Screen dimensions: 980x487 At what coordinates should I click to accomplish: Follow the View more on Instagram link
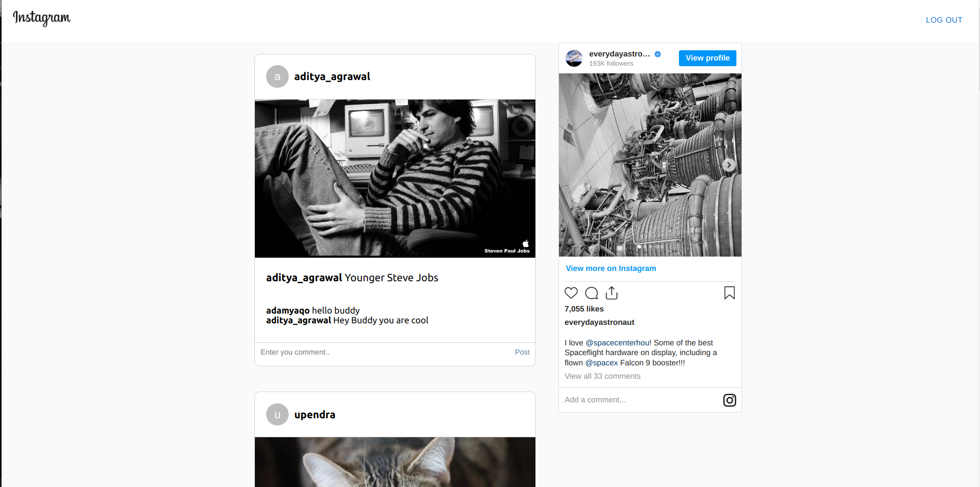coord(611,268)
